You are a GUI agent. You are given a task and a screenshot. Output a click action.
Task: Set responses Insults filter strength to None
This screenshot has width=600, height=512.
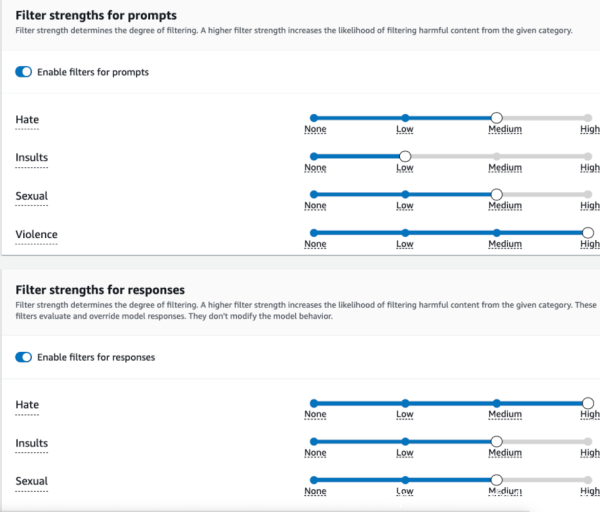tap(314, 441)
